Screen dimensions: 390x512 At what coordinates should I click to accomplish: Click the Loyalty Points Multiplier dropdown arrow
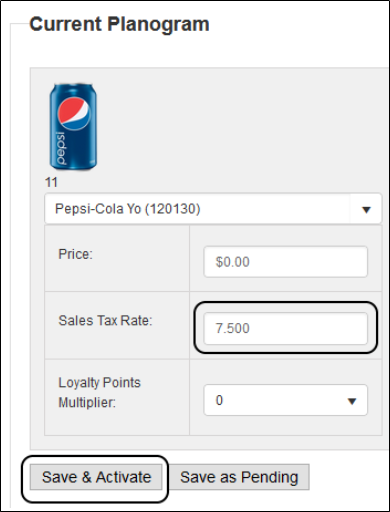click(x=352, y=401)
